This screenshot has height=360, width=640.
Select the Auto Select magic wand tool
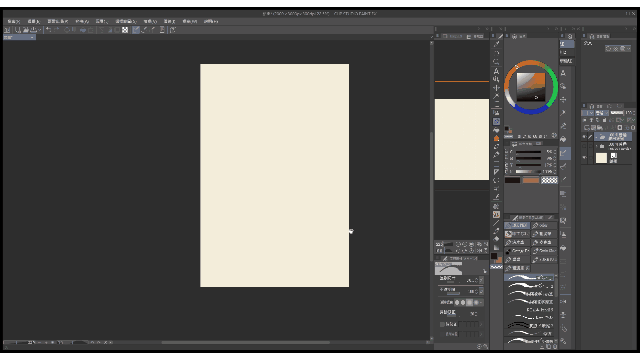coord(496,96)
